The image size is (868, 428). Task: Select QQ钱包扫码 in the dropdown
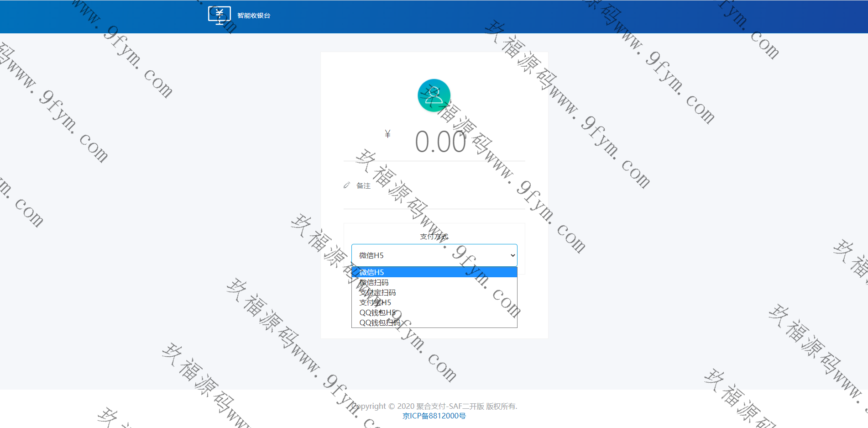tap(380, 322)
